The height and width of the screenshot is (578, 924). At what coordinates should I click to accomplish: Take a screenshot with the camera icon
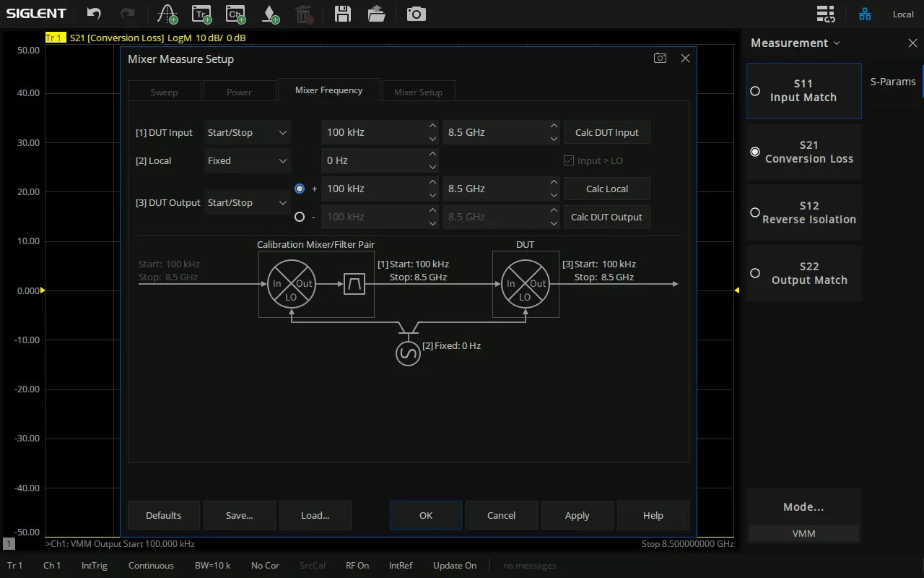coord(416,13)
